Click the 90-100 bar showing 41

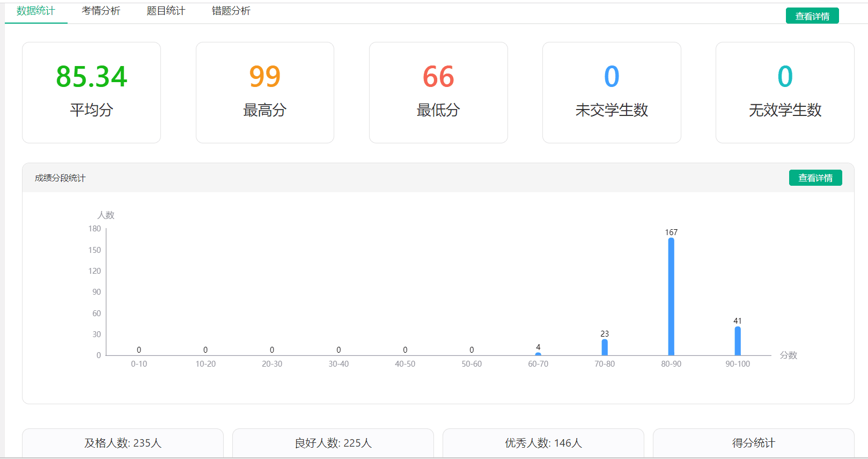tap(738, 341)
